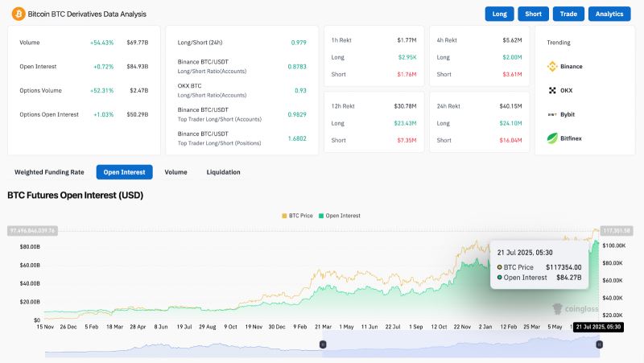644x363 pixels.
Task: Toggle Open Interest series in chart legend
Action: (340, 216)
